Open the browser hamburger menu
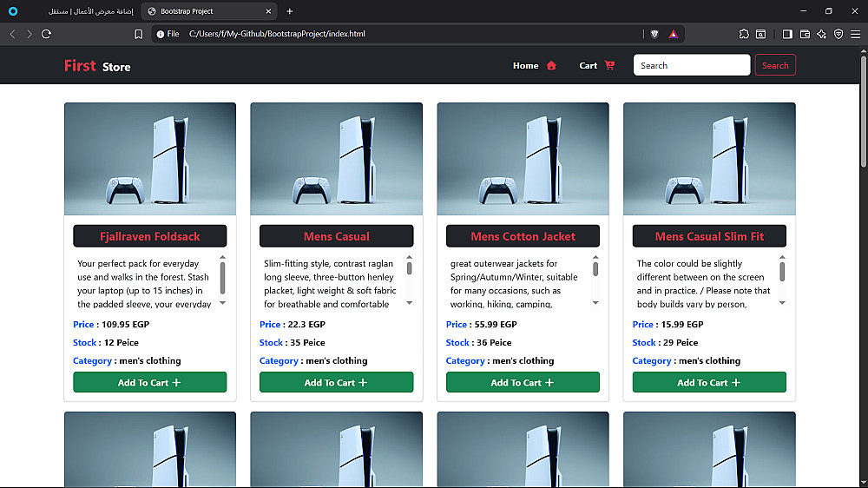This screenshot has height=488, width=868. (855, 34)
